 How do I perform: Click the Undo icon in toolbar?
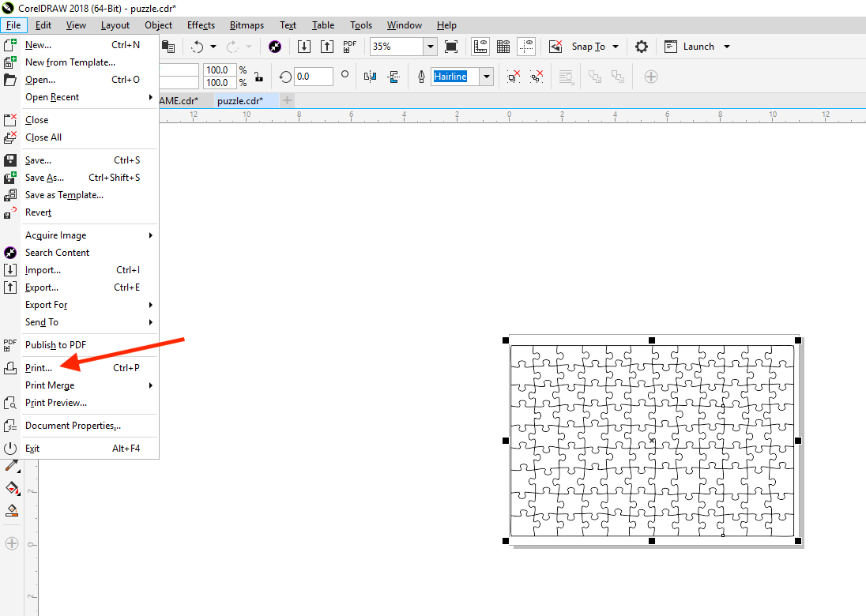pos(198,47)
